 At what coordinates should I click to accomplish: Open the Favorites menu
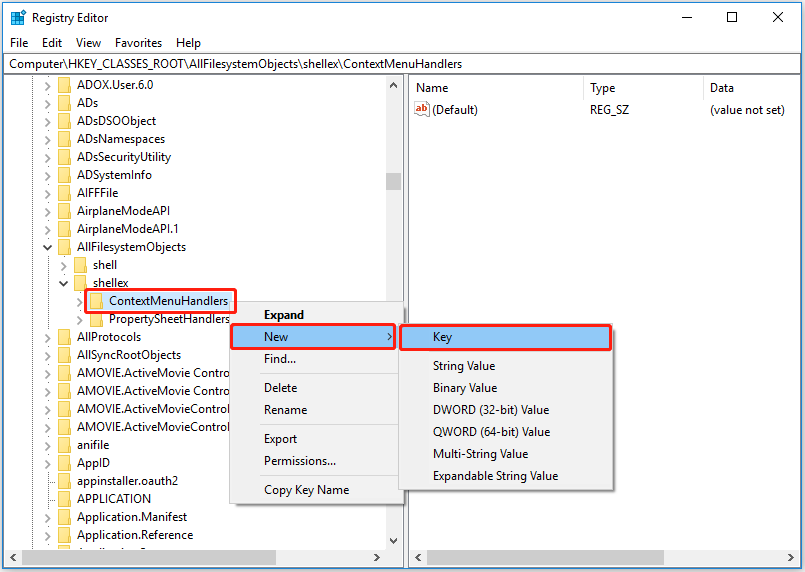[x=138, y=43]
